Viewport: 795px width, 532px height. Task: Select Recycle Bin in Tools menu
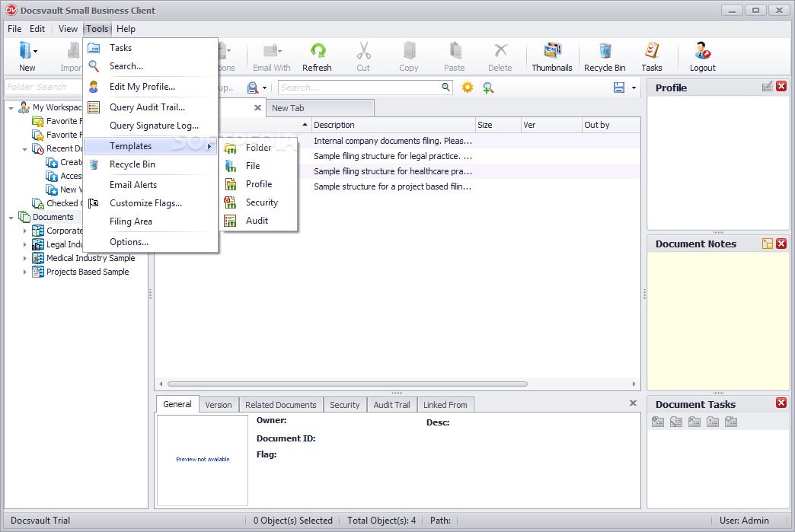click(x=151, y=164)
